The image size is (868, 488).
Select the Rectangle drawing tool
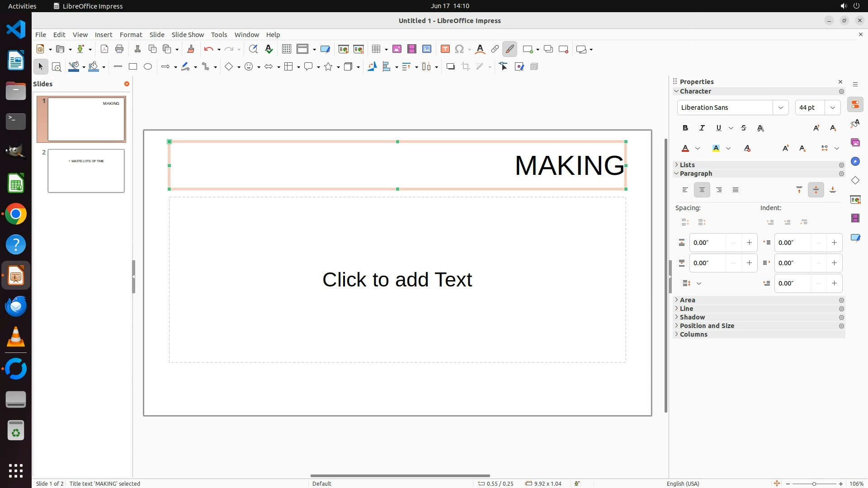tap(133, 67)
